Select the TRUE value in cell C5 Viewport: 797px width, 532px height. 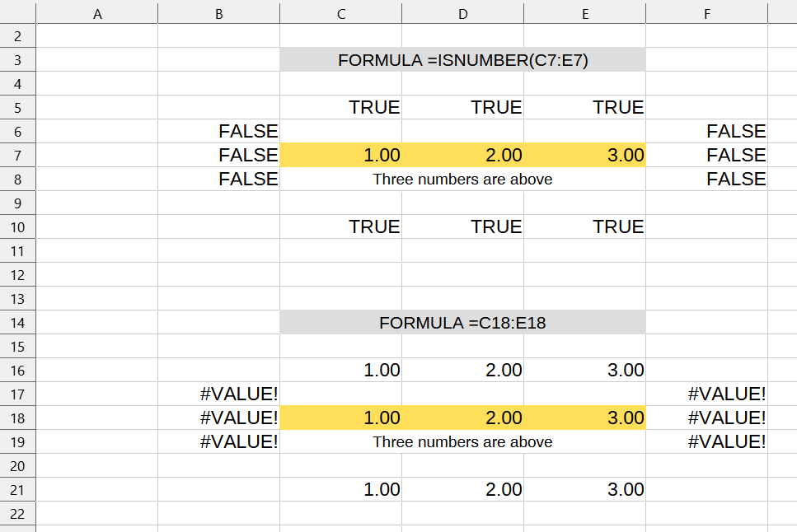pos(375,107)
